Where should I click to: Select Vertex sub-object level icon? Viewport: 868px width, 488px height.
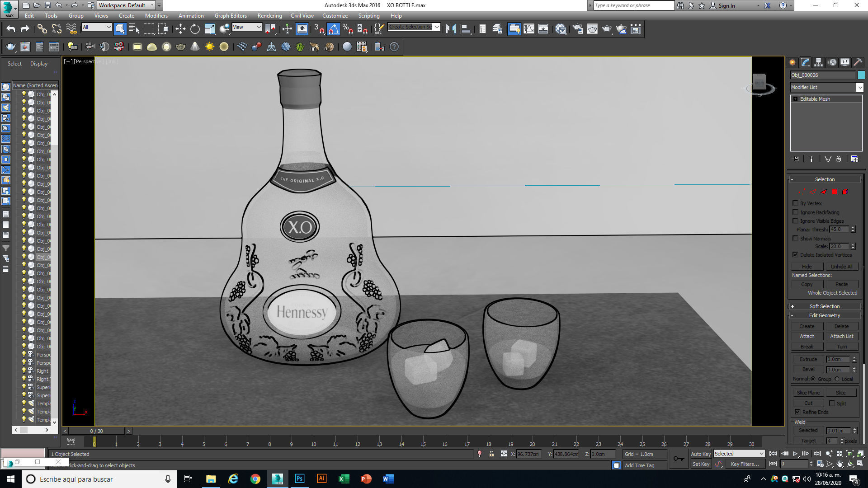click(802, 192)
